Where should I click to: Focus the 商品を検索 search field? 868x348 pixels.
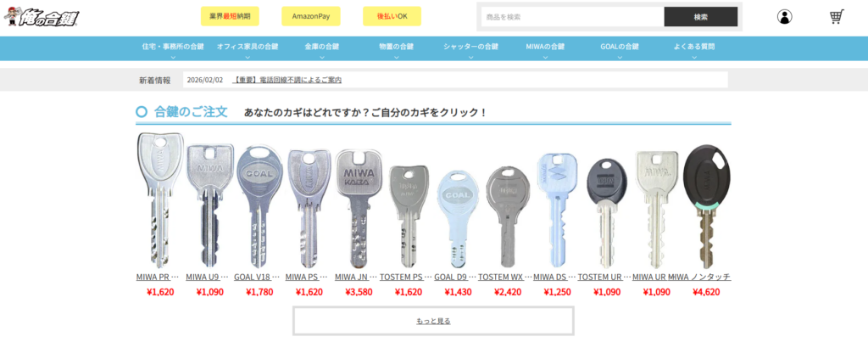[573, 17]
